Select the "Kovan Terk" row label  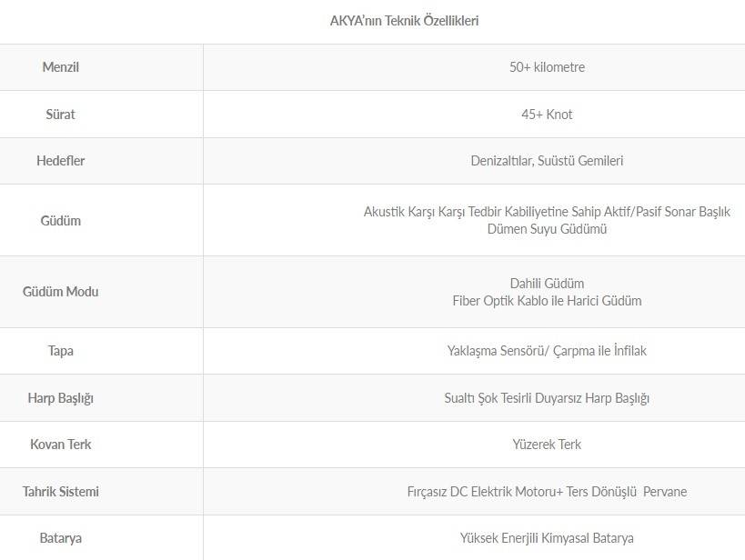click(x=61, y=445)
